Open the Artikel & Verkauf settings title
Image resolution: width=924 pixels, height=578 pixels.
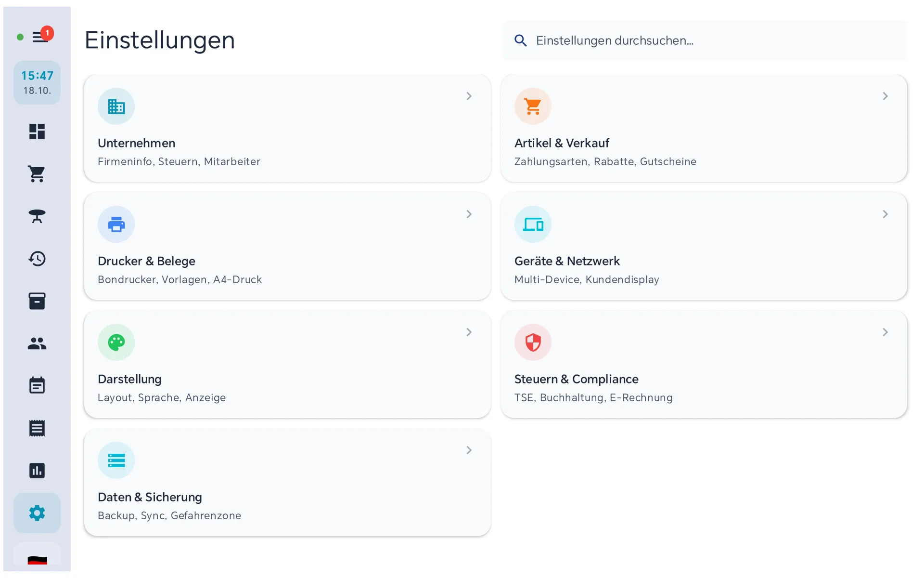click(562, 143)
